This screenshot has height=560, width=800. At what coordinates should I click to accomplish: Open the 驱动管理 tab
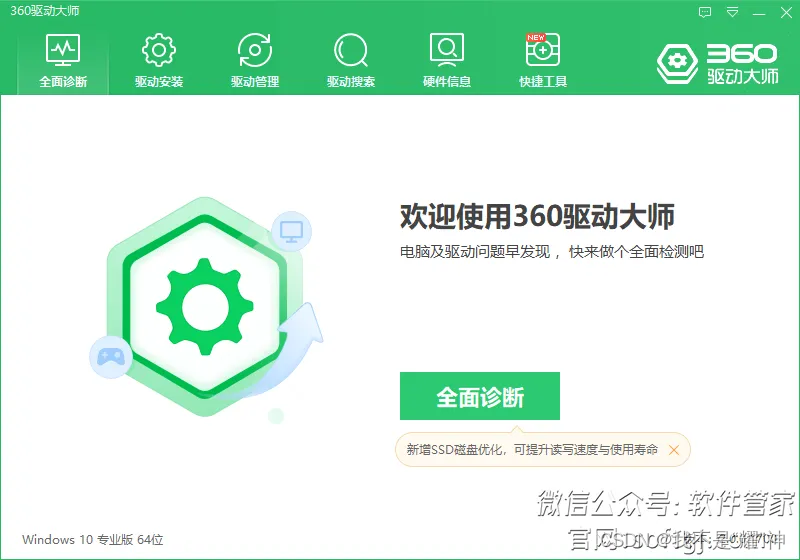coord(255,60)
